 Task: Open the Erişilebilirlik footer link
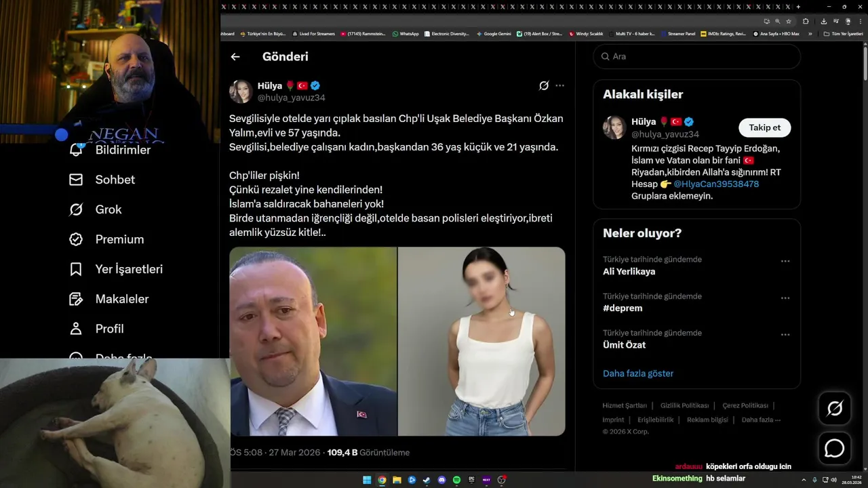coord(656,420)
